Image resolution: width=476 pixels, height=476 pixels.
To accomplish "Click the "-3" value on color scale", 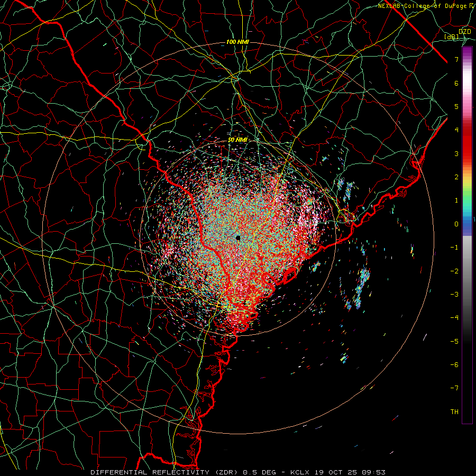I will point(454,295).
